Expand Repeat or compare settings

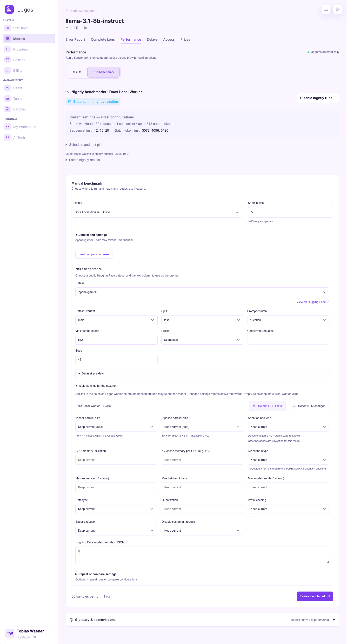point(96,574)
